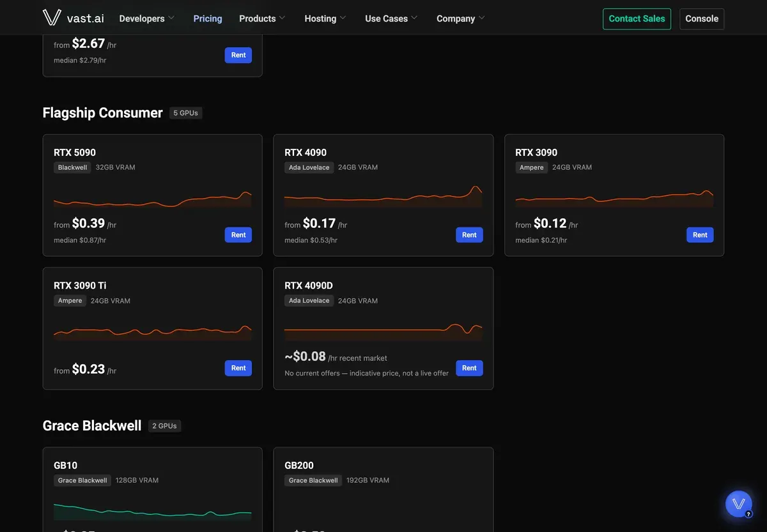Expand the Developers menu chevron

pos(171,18)
